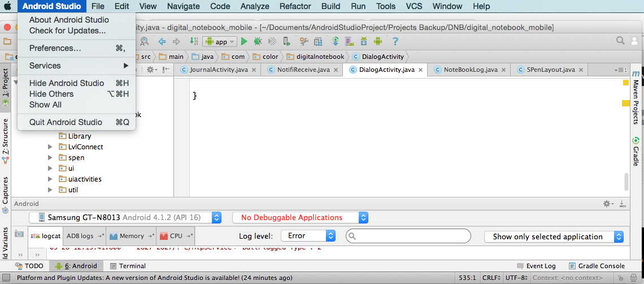Click the green Run app button
Image resolution: width=644 pixels, height=284 pixels.
(x=244, y=41)
